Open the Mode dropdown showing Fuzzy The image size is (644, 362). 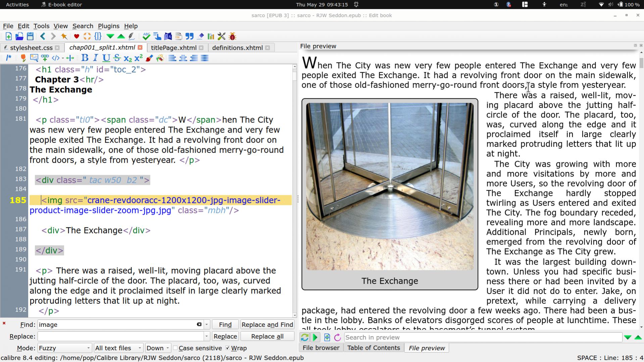pyautogui.click(x=64, y=348)
